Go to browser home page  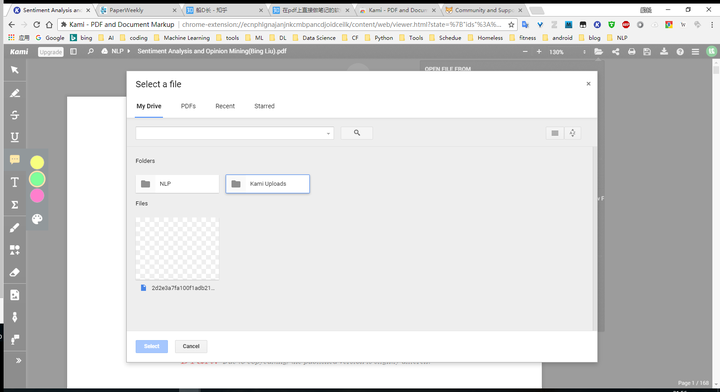[50, 25]
